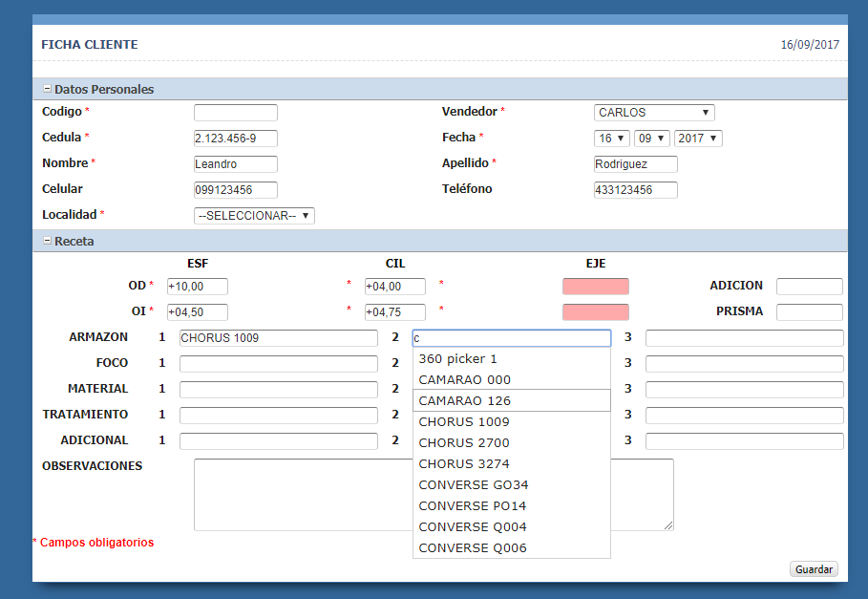The height and width of the screenshot is (599, 868).
Task: Open the Fecha year dropdown
Action: tap(698, 139)
